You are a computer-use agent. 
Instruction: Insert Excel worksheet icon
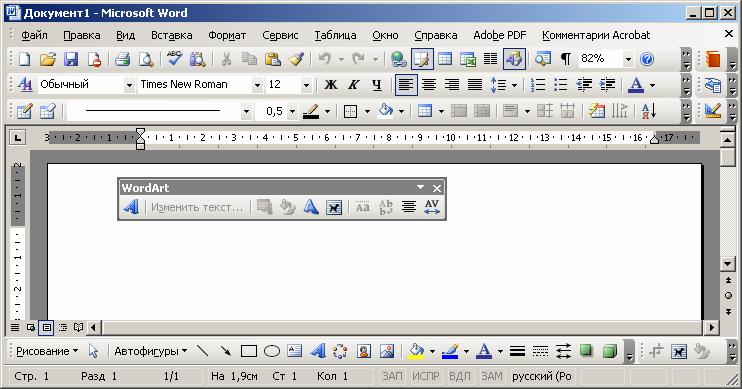[468, 59]
